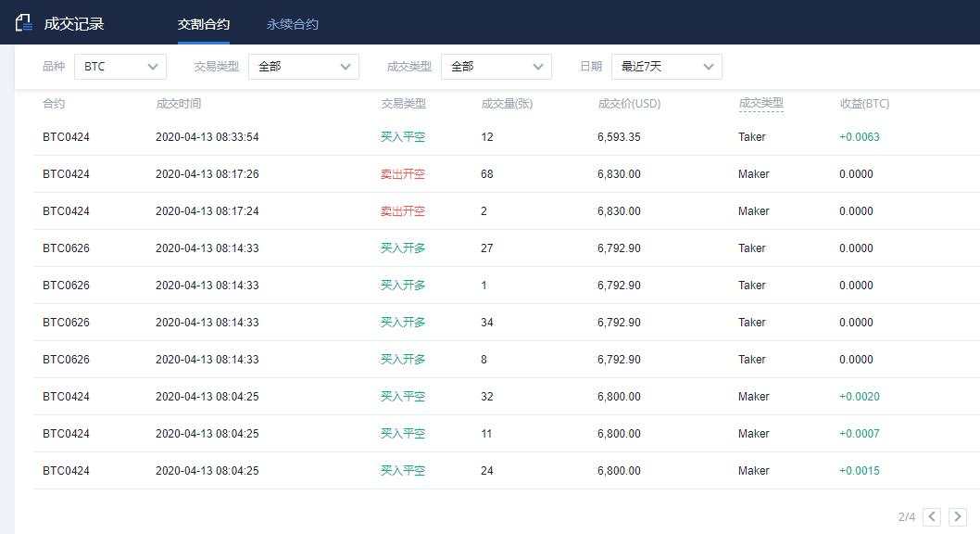980x534 pixels.
Task: Select the 2020-04-13 08:33:54 timestamp
Action: click(x=207, y=137)
